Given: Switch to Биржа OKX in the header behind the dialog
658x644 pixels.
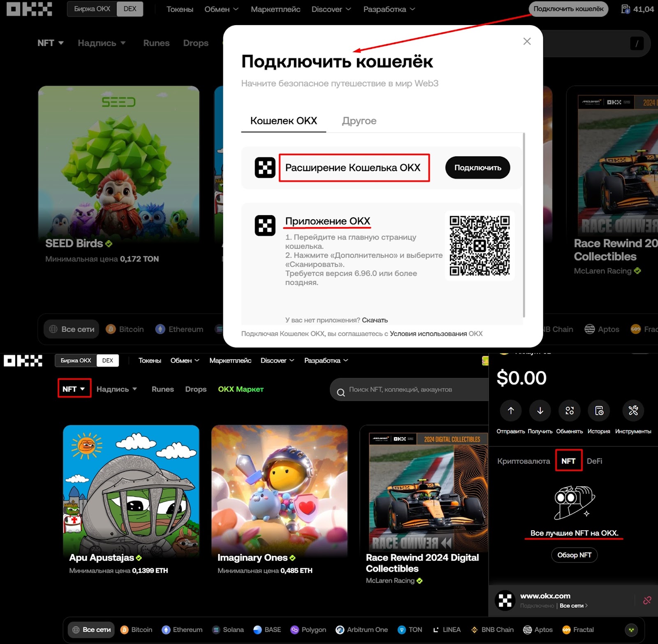Looking at the screenshot, I should click(x=92, y=9).
